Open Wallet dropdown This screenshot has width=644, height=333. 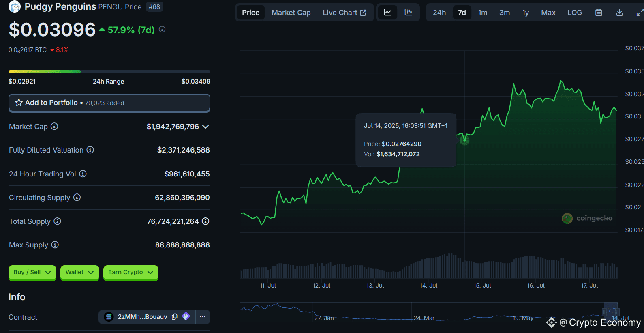(79, 272)
